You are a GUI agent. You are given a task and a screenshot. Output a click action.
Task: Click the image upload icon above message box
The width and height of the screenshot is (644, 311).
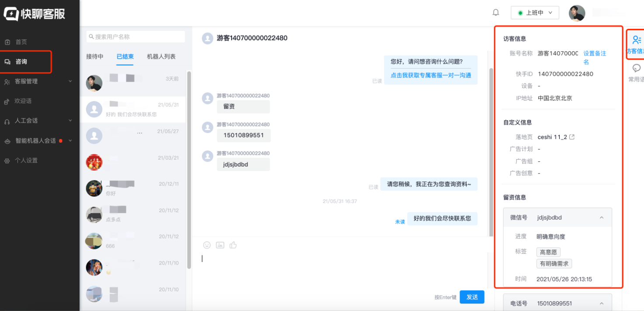point(220,245)
